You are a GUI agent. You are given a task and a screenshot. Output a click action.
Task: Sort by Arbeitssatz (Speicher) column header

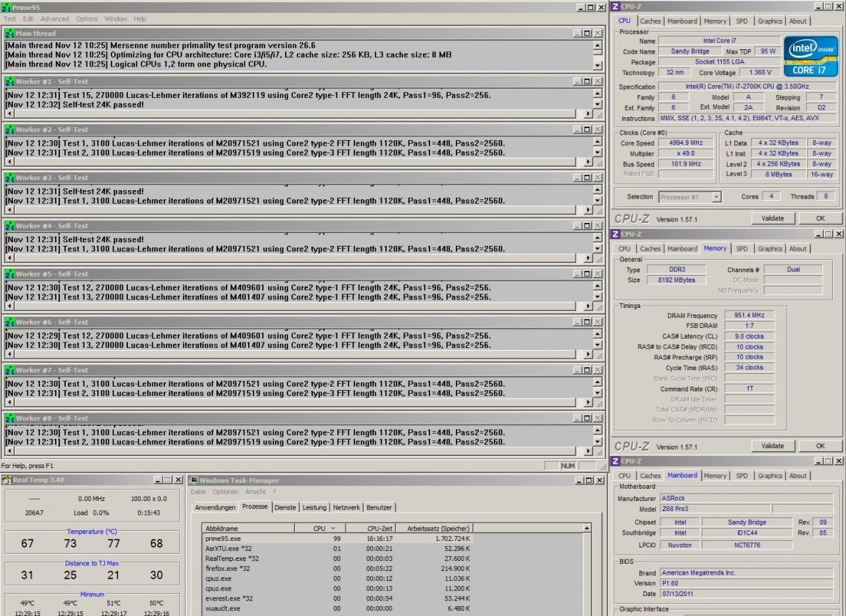(435, 529)
